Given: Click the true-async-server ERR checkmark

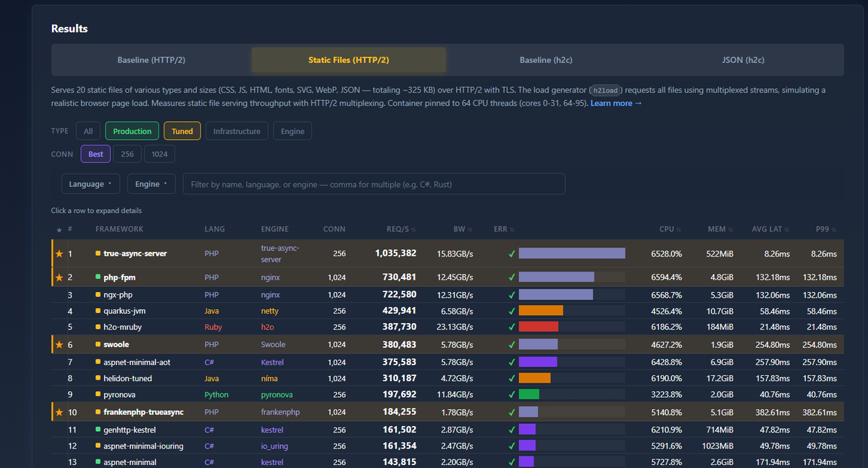Looking at the screenshot, I should [x=512, y=254].
